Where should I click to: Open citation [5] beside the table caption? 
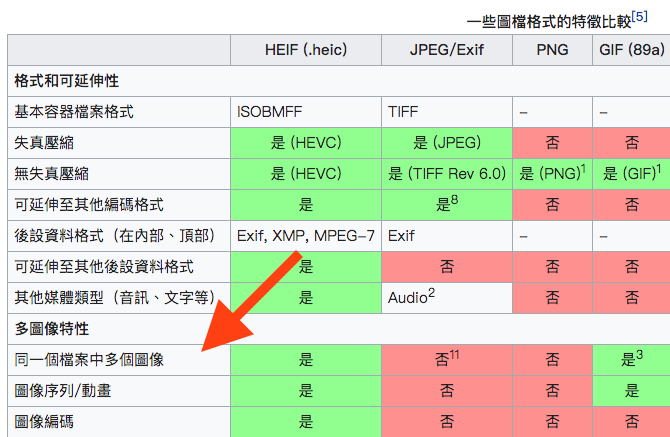[640, 17]
